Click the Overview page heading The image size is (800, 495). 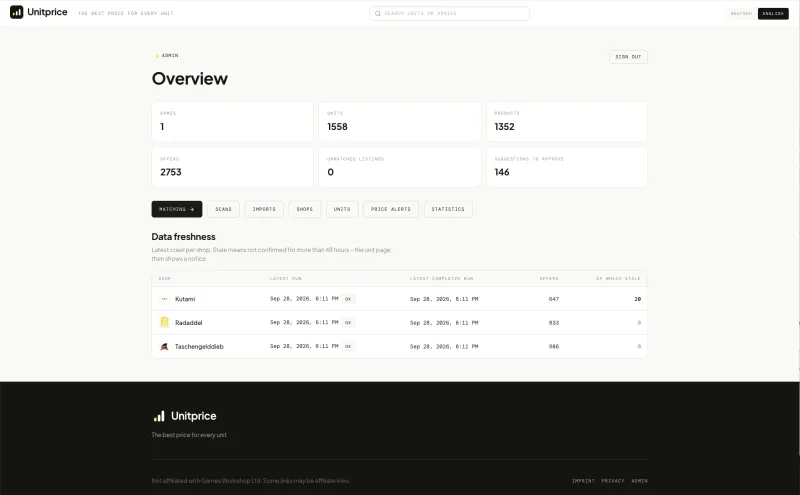click(x=190, y=79)
